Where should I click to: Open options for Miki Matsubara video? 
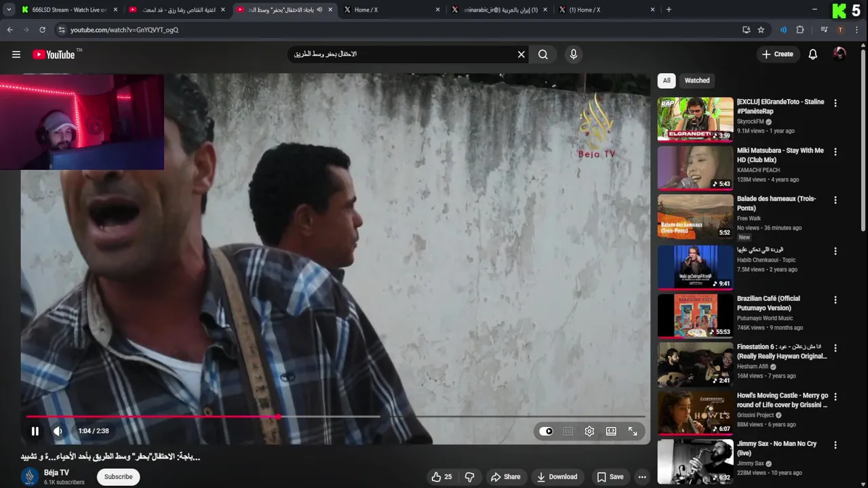tap(835, 152)
